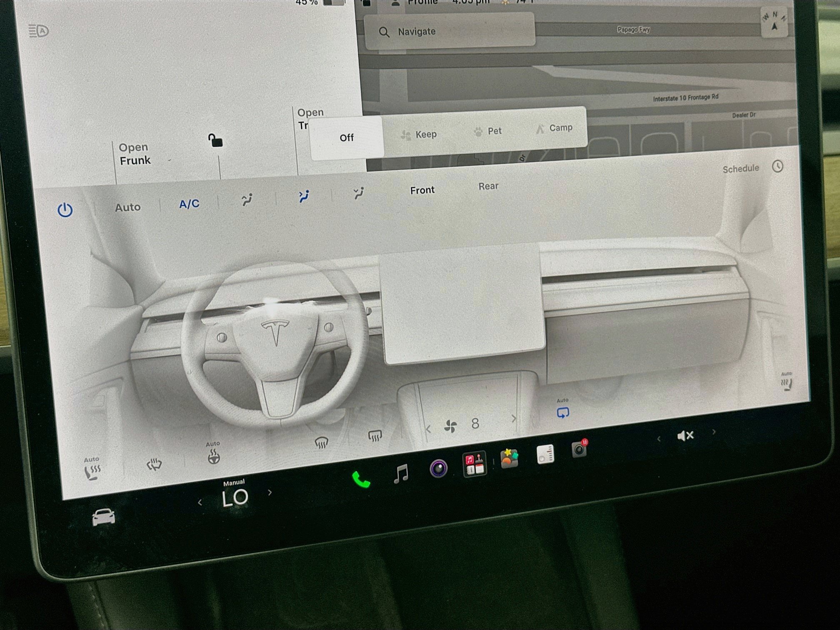Toggle the front windshield defrost icon
The image size is (840, 630).
coord(321,442)
